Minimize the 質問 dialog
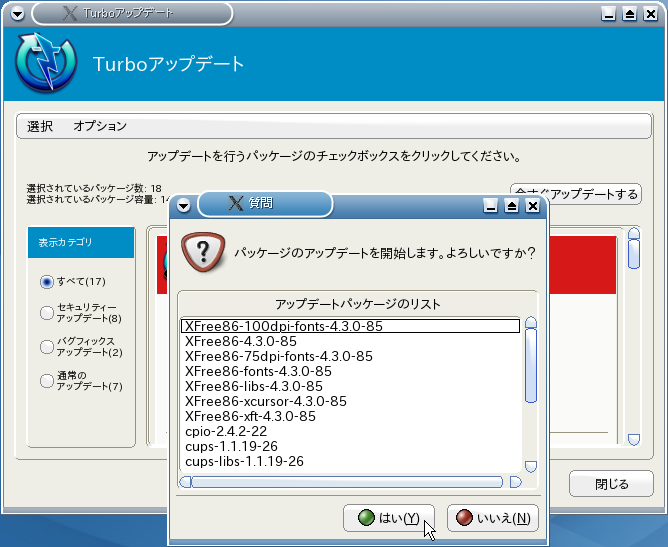The image size is (668, 547). 490,206
